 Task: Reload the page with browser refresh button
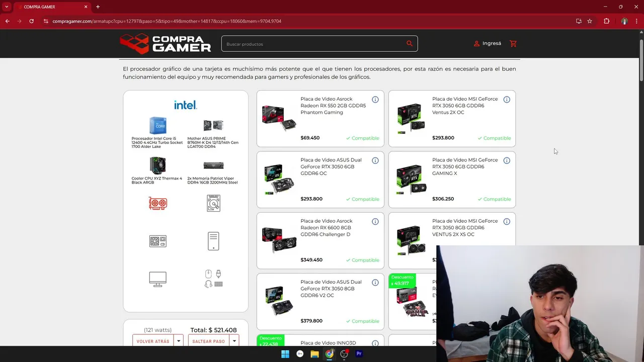coord(31,21)
